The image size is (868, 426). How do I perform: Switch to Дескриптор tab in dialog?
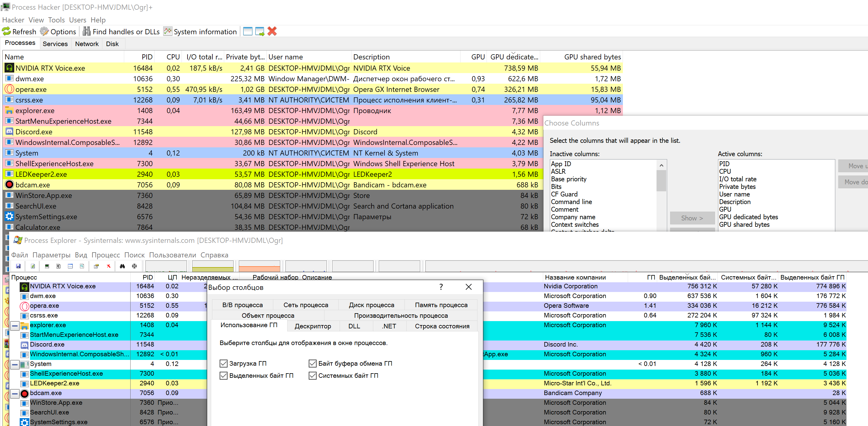coord(313,326)
